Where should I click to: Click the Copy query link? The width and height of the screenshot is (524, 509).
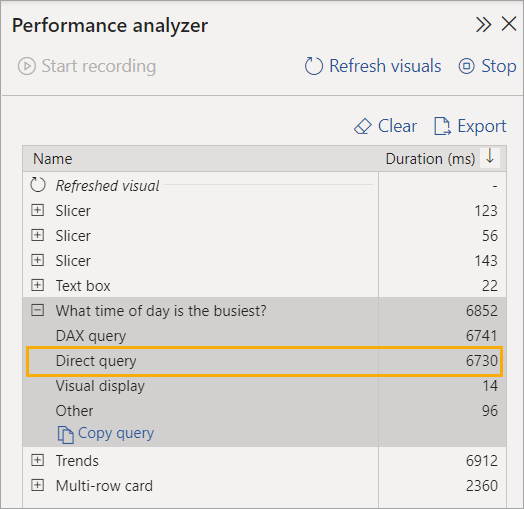point(116,433)
